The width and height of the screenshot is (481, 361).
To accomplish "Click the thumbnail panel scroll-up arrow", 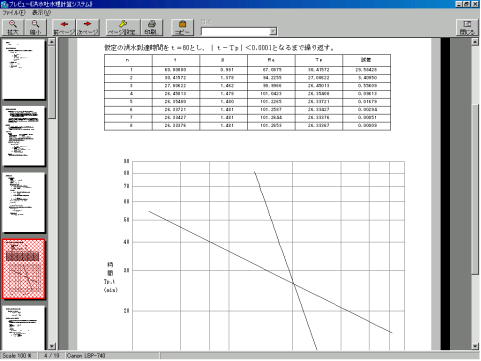I will click(52, 42).
